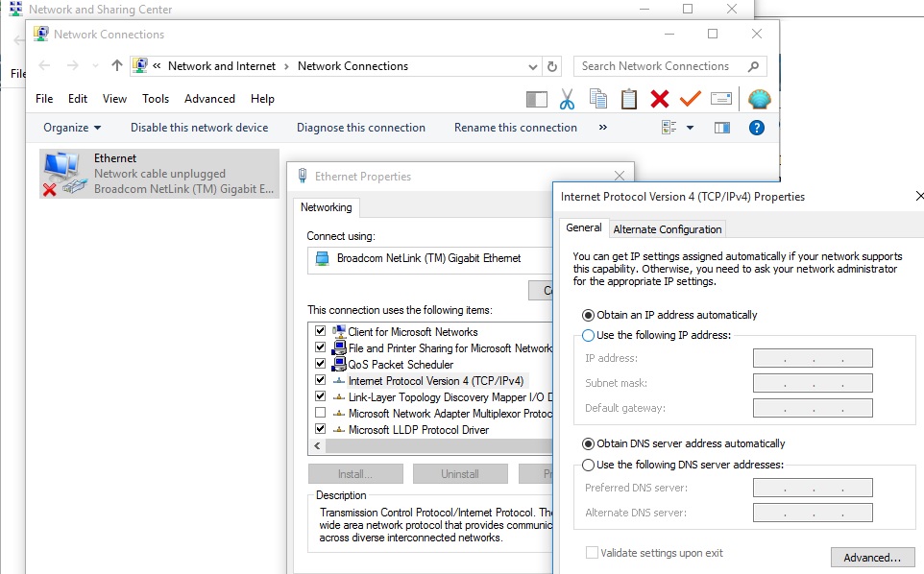Switch to the Alternate Configuration tab
The height and width of the screenshot is (574, 924).
pyautogui.click(x=667, y=229)
